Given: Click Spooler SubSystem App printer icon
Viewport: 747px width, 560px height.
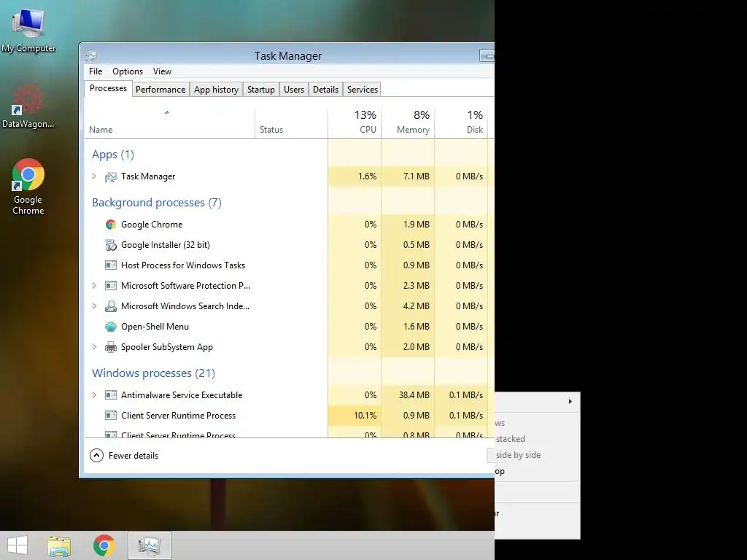Looking at the screenshot, I should 111,347.
